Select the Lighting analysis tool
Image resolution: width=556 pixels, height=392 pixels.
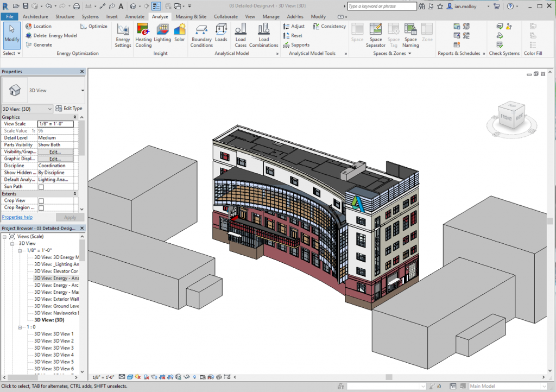(162, 33)
